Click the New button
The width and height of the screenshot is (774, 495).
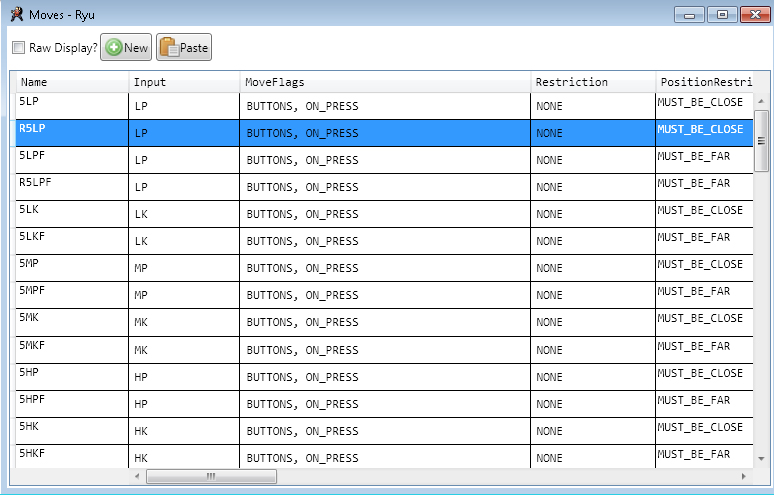126,47
